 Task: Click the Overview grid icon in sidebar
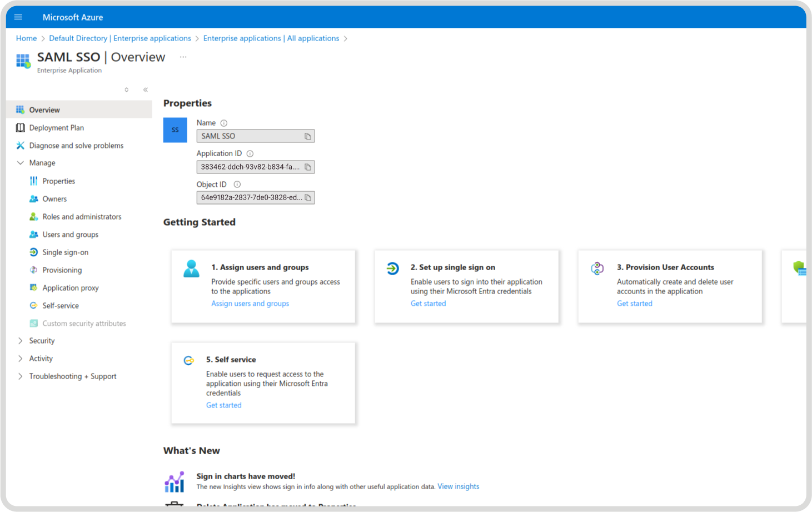(21, 110)
